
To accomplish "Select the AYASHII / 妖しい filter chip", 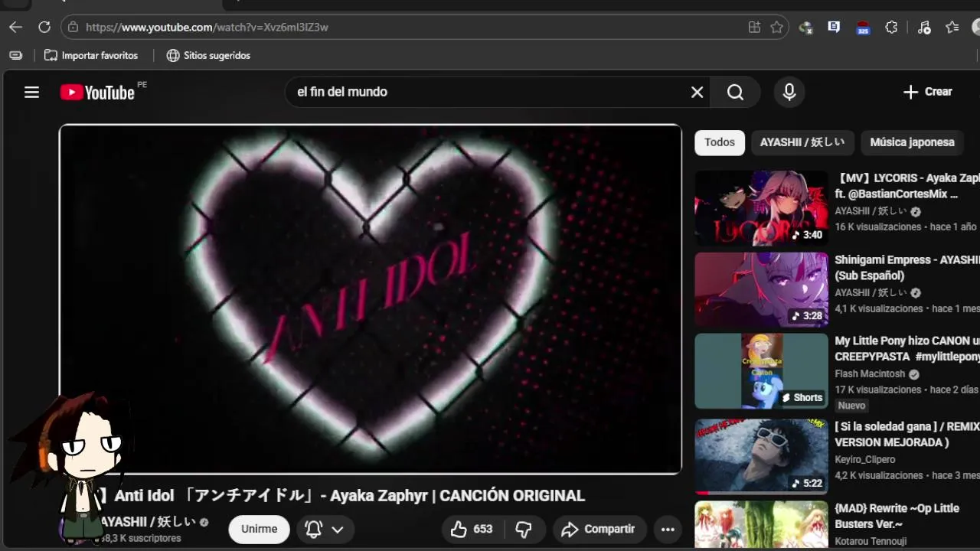I will (x=802, y=142).
